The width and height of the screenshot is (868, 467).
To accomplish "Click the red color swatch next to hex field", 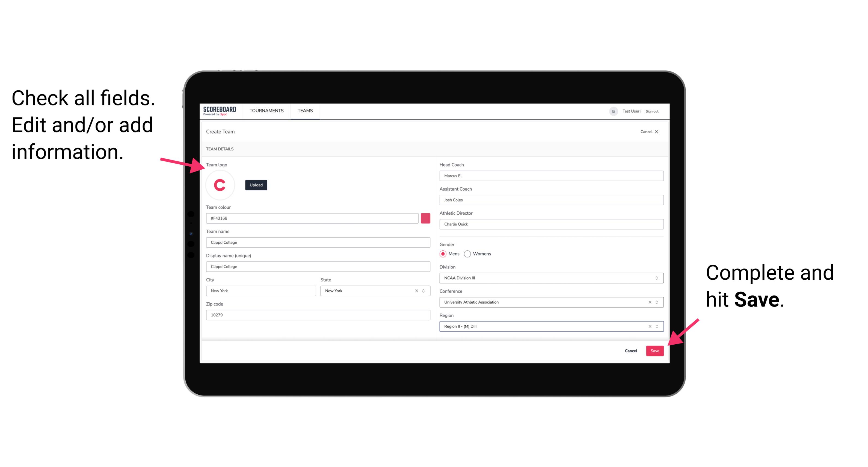I will click(426, 218).
